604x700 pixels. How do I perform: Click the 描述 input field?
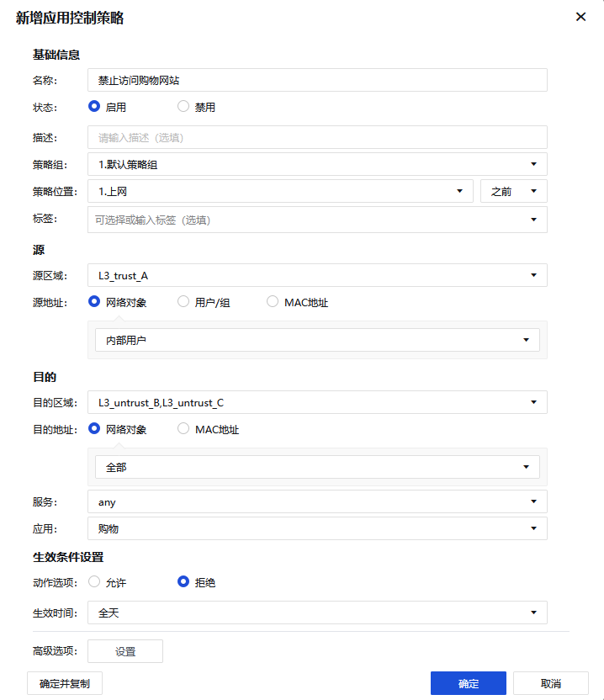coord(317,137)
